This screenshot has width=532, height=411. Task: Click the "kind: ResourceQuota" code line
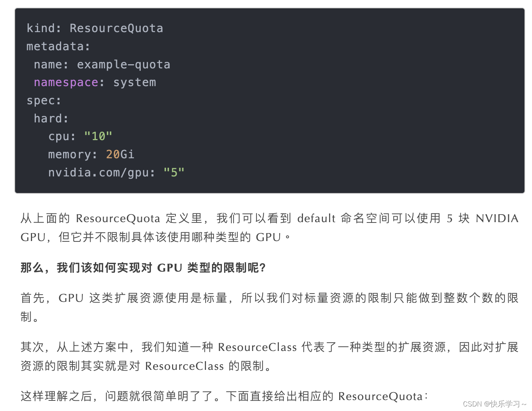[95, 28]
